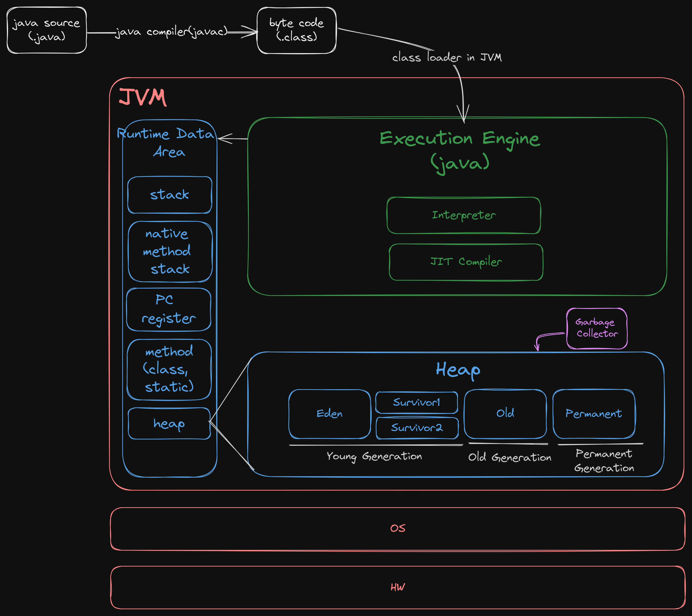Select the Interpreter box
This screenshot has height=616, width=692.
point(464,215)
